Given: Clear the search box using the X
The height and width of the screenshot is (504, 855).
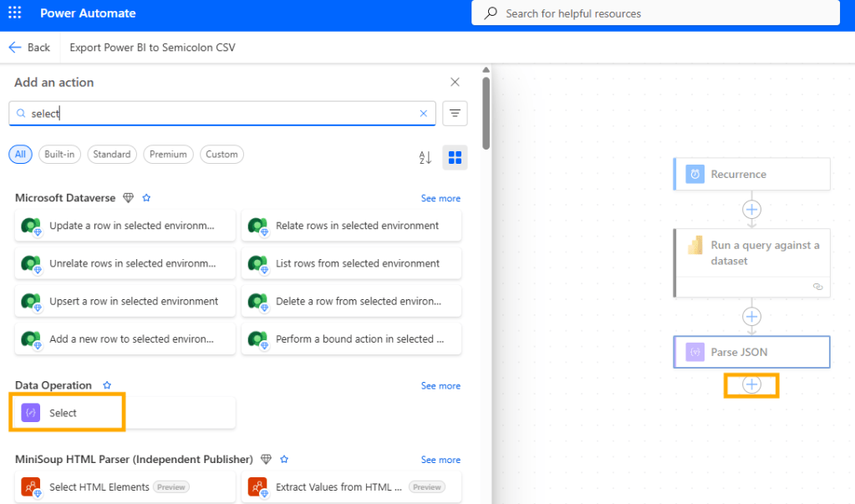Looking at the screenshot, I should click(x=424, y=113).
